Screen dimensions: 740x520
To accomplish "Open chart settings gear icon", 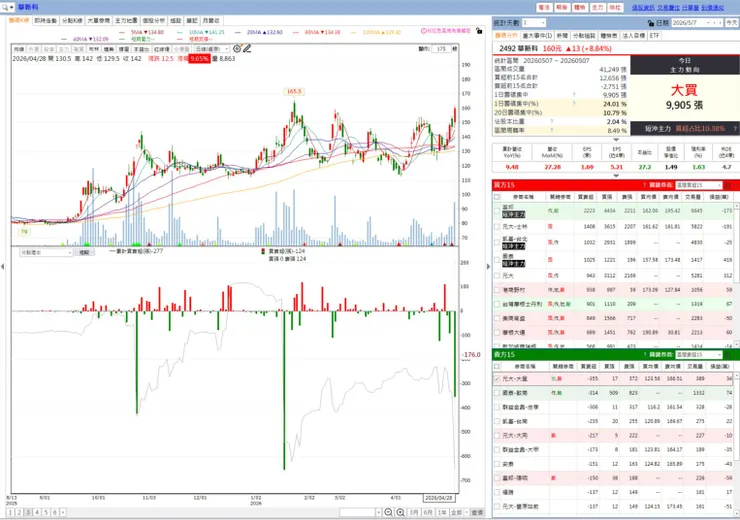I will pyautogui.click(x=237, y=49).
